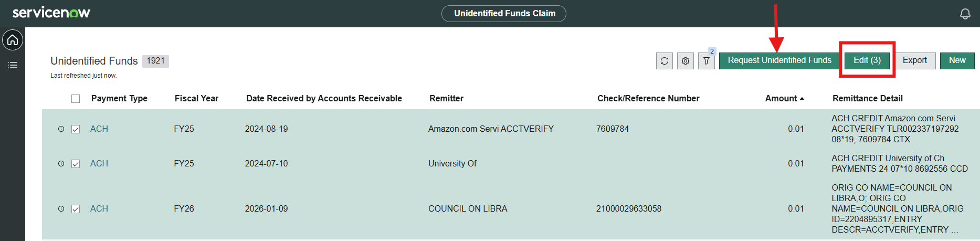The width and height of the screenshot is (980, 241).
Task: Open the ACH link dated 2024-08-19
Action: coord(99,129)
